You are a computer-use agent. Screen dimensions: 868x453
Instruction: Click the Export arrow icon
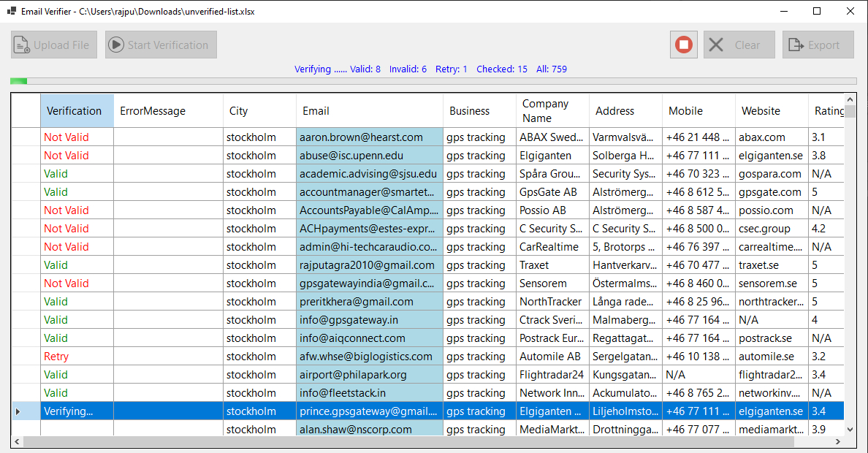coord(796,45)
